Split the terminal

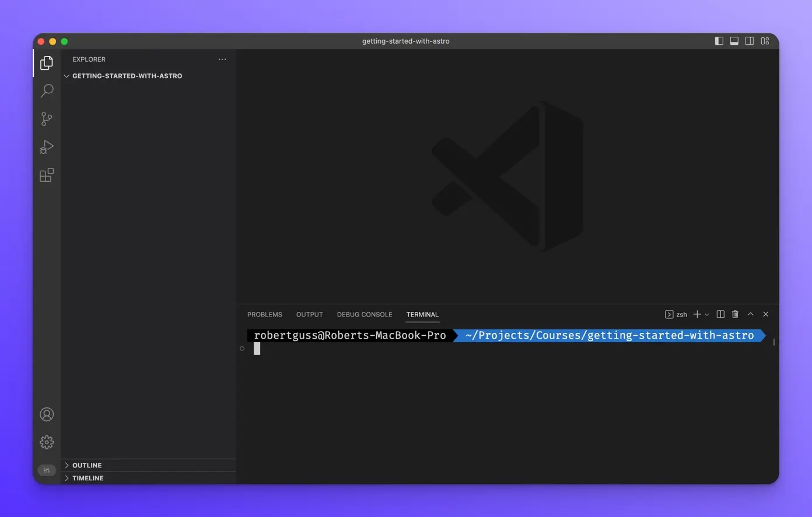[x=720, y=314]
